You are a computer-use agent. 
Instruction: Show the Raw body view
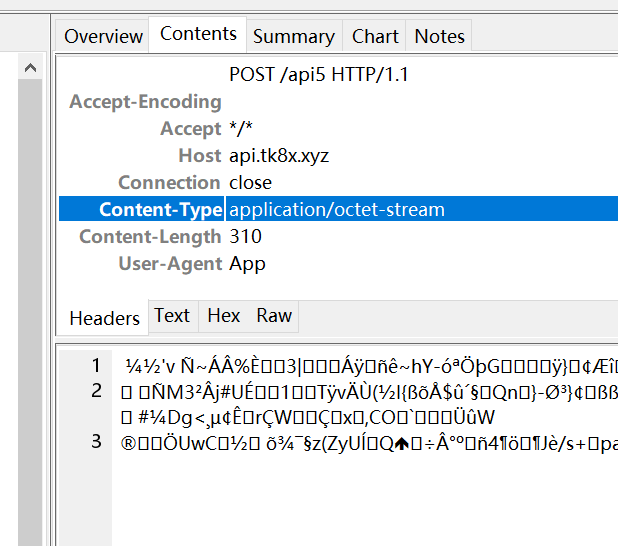(274, 316)
